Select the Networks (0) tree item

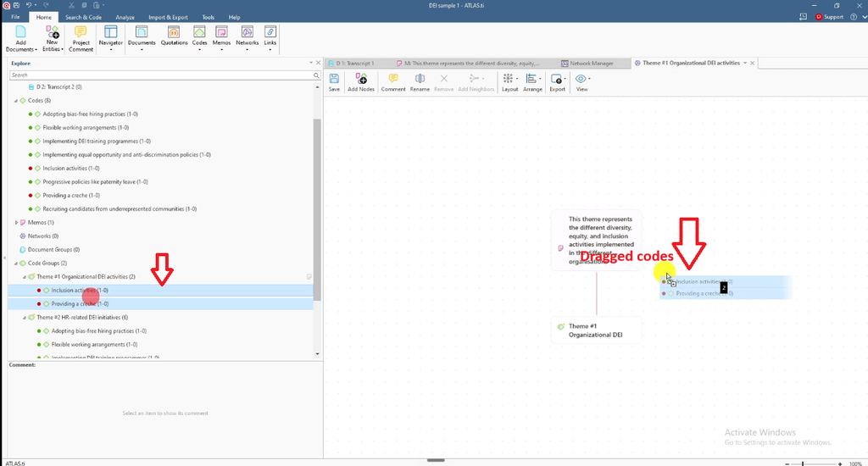coord(43,236)
